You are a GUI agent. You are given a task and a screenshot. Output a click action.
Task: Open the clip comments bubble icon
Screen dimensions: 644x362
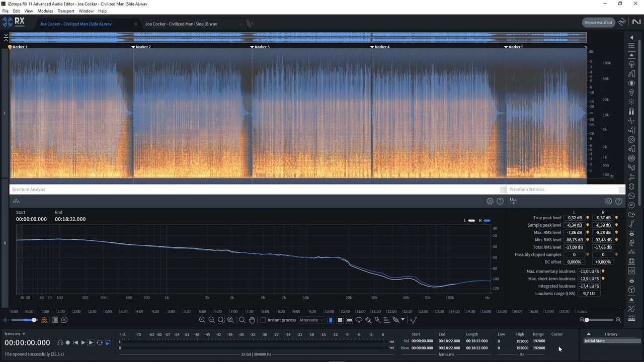click(x=64, y=320)
